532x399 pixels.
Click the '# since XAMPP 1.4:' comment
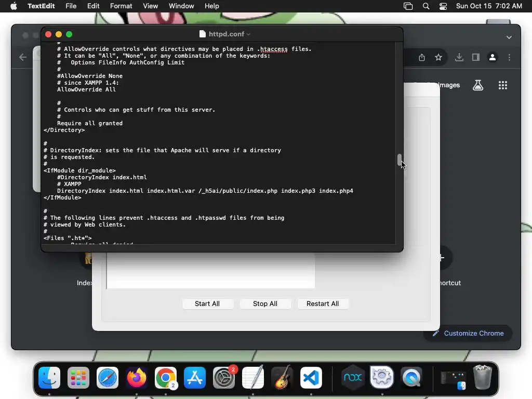[x=88, y=83]
